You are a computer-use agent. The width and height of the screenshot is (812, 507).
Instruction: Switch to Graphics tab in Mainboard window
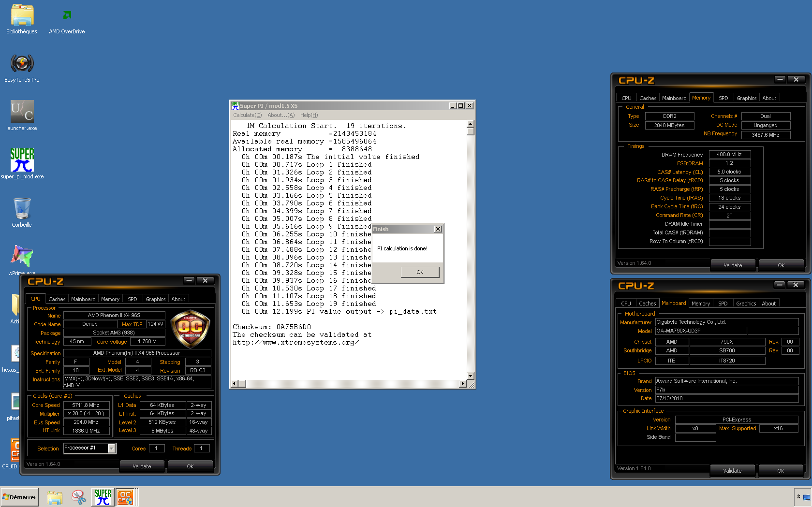point(746,304)
